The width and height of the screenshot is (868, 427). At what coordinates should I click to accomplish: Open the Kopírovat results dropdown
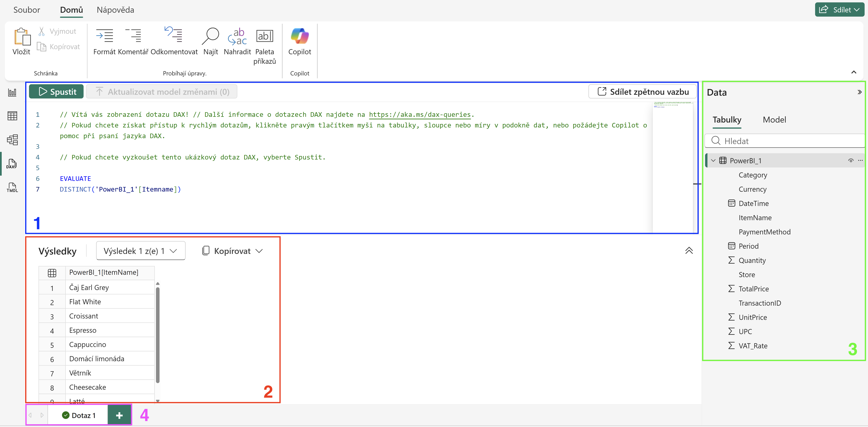(x=232, y=251)
